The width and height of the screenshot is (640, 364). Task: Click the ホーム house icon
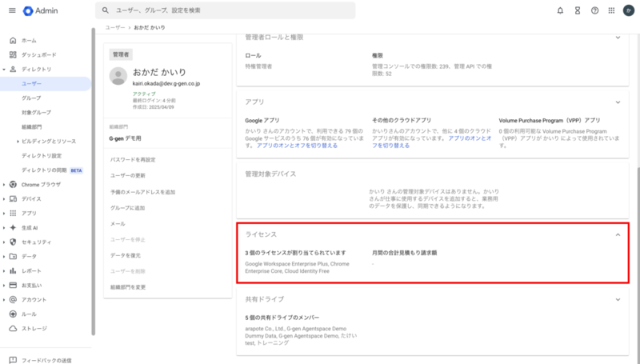point(13,40)
